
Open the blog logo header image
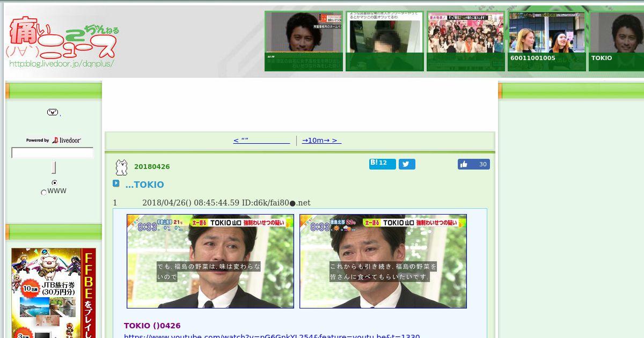coord(63,42)
